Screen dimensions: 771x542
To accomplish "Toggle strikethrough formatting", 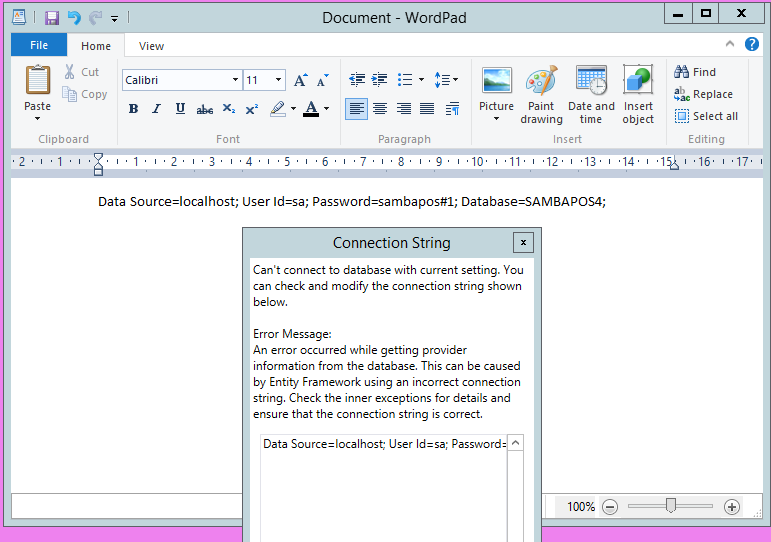I will click(x=205, y=109).
